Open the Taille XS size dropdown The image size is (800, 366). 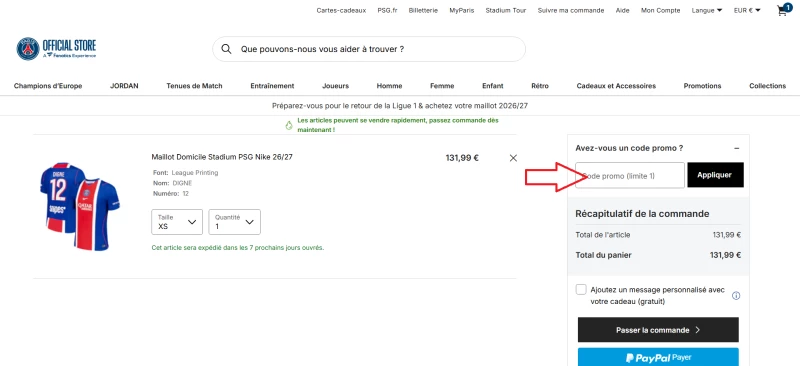pos(177,222)
